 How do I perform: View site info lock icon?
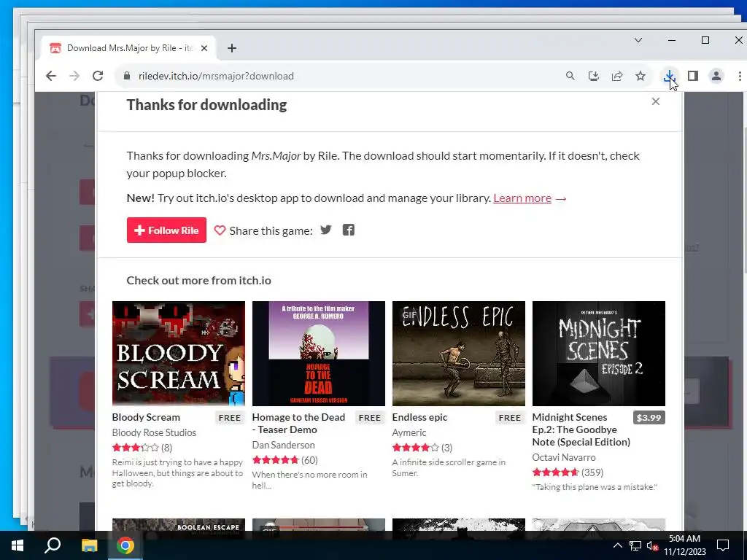click(127, 76)
